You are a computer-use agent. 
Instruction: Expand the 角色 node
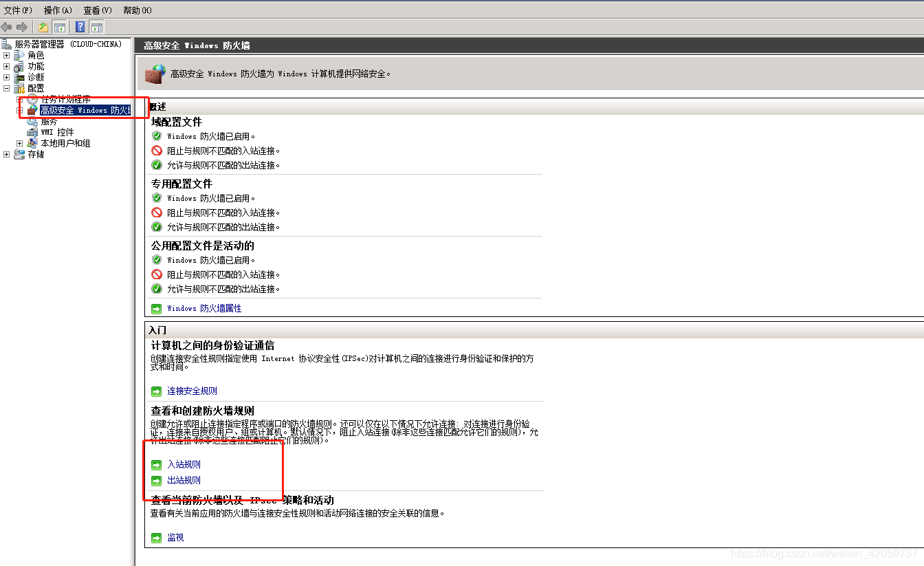[x=7, y=55]
